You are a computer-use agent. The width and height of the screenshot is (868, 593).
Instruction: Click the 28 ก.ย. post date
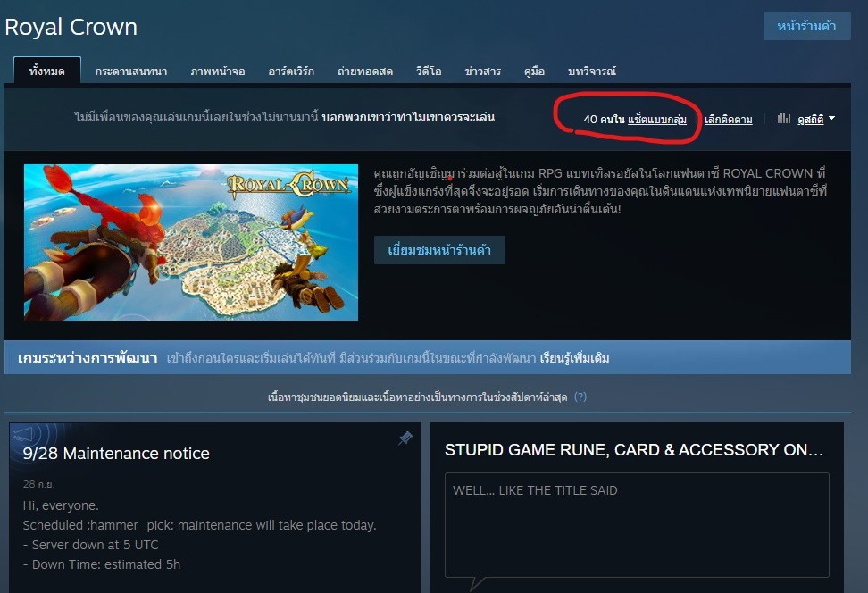[x=38, y=484]
